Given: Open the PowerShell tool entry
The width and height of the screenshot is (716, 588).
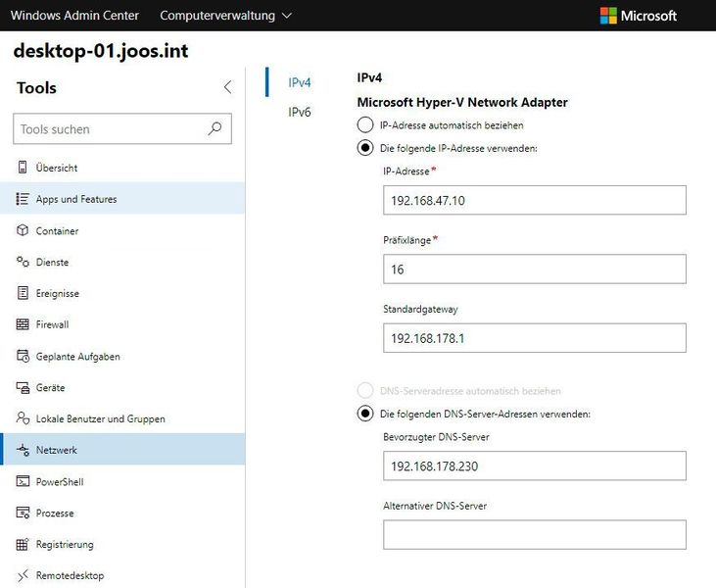Looking at the screenshot, I should point(122,481).
